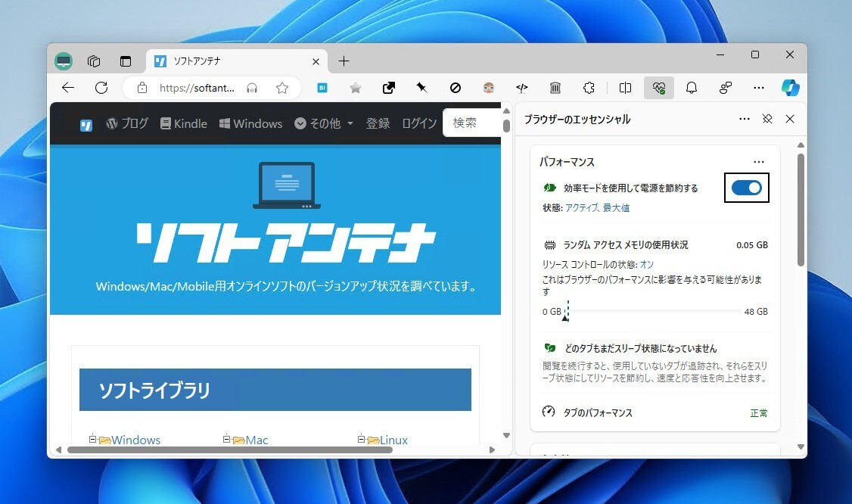
Task: Open the Extensions puzzle icon
Action: click(x=589, y=88)
